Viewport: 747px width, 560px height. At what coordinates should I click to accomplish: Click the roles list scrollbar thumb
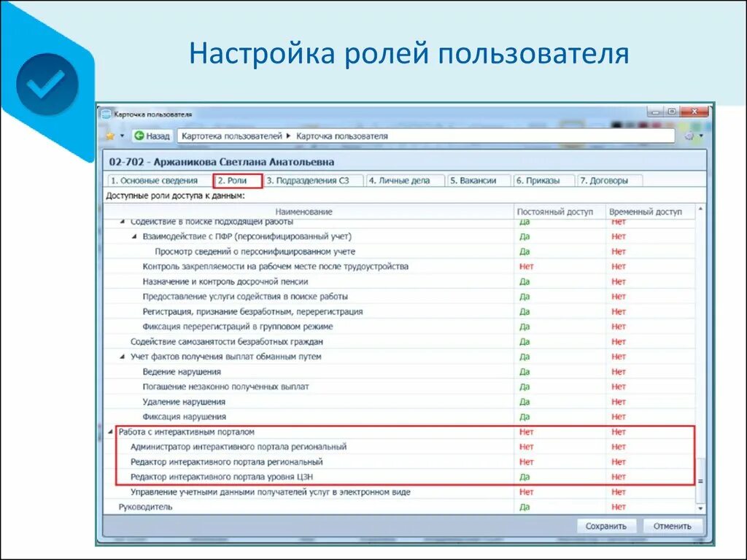pos(700,481)
